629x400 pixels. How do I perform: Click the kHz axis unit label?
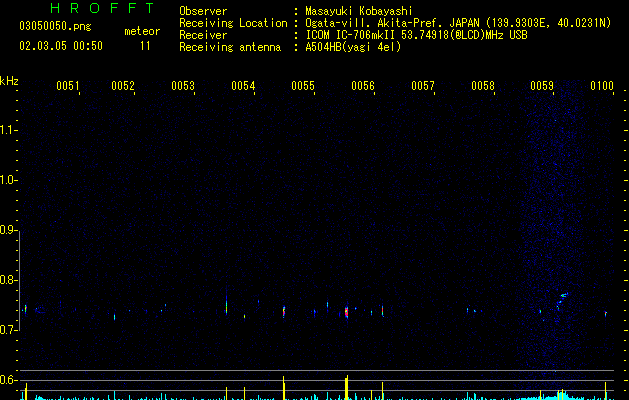point(9,81)
